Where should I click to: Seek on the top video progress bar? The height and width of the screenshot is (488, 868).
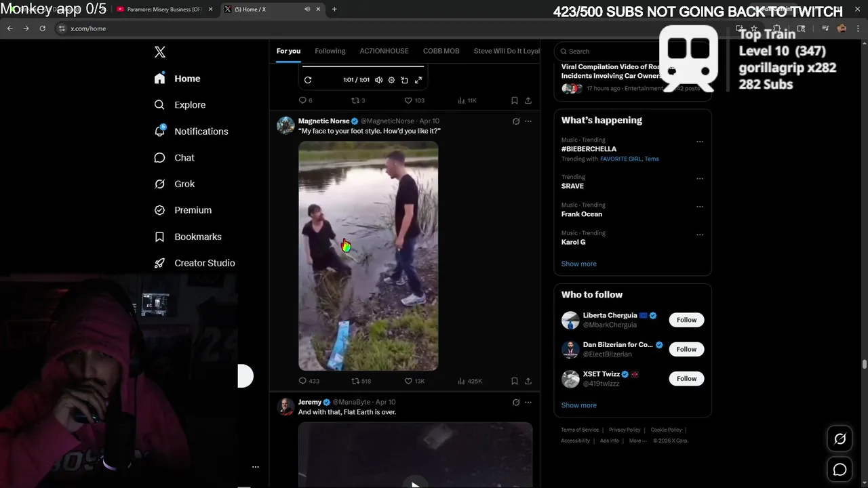363,66
